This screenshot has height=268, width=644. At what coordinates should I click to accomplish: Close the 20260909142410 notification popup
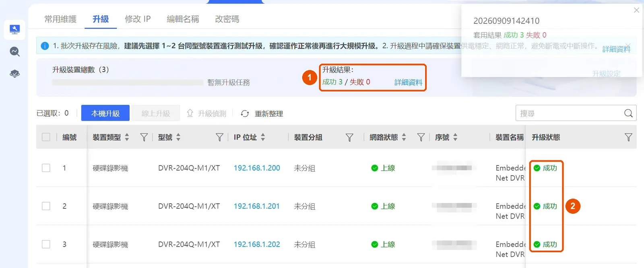[636, 10]
